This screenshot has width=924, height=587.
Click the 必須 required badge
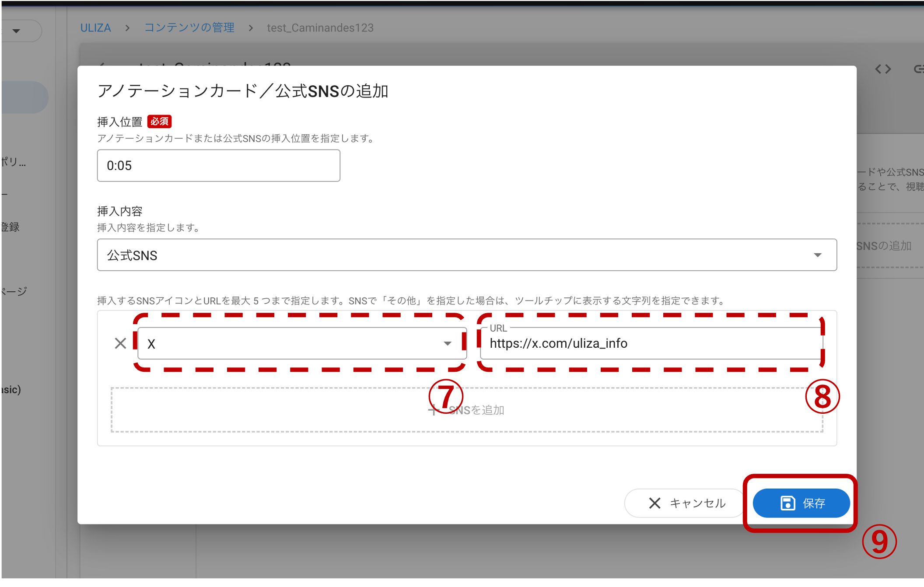click(x=159, y=121)
